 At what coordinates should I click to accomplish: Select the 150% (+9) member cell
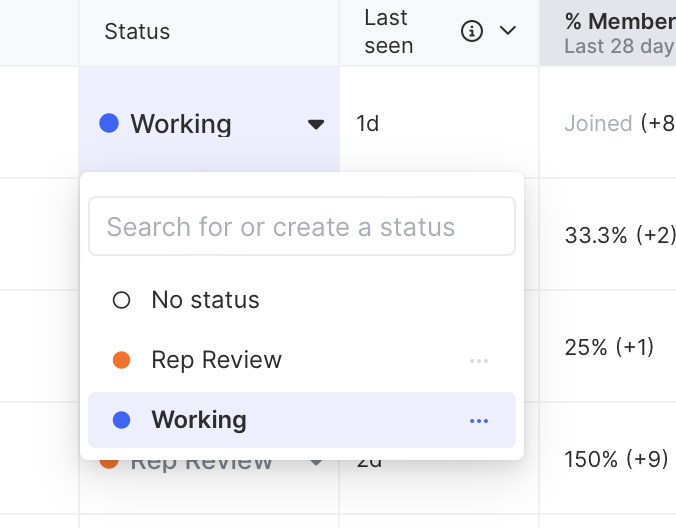pyautogui.click(x=617, y=460)
